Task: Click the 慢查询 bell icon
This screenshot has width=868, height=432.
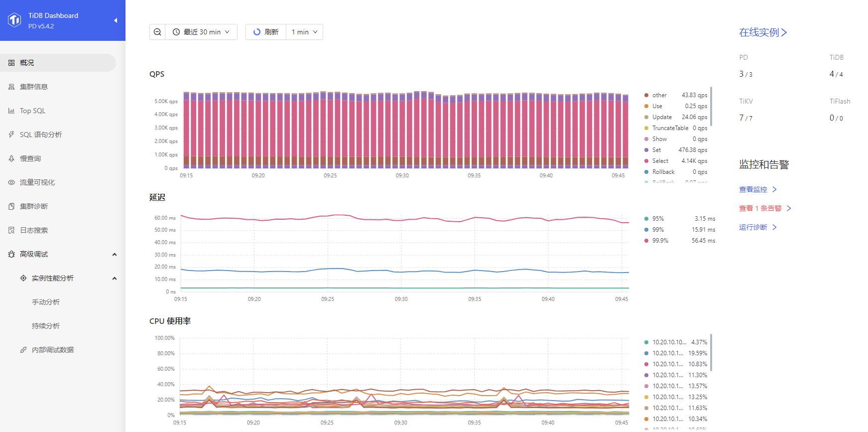Action: pos(11,158)
